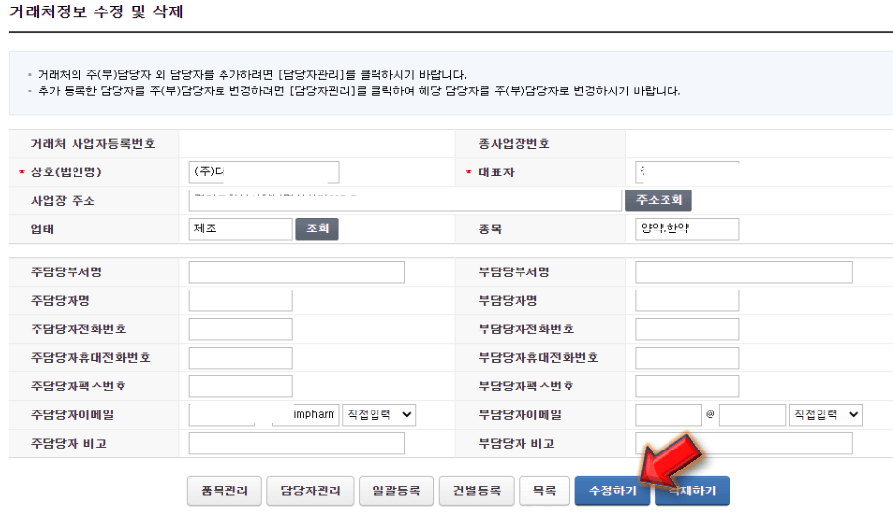Click the 종사업장번호 label
Image resolution: width=893 pixels, height=520 pixels.
(x=514, y=144)
